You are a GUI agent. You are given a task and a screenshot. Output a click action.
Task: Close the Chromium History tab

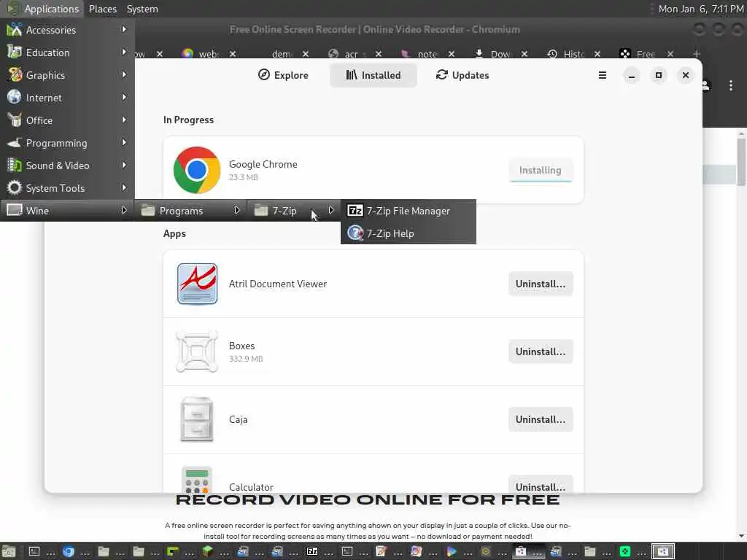597,54
